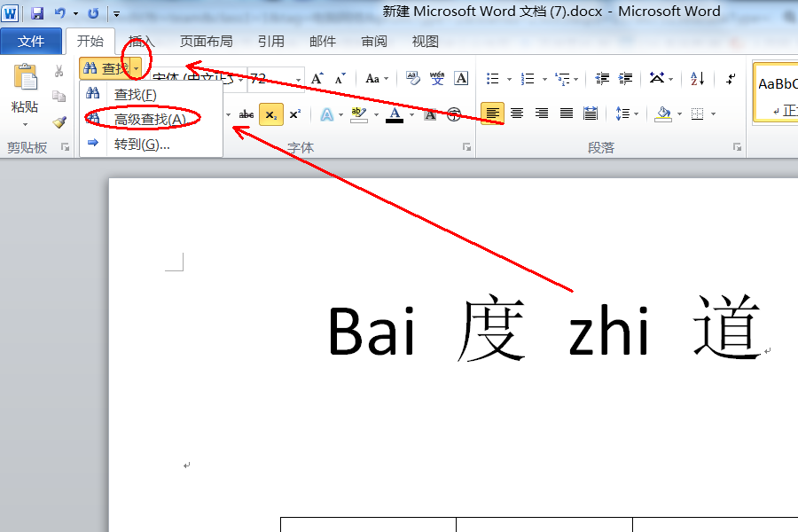Increase paragraph indent
798x532 pixels.
[625, 78]
